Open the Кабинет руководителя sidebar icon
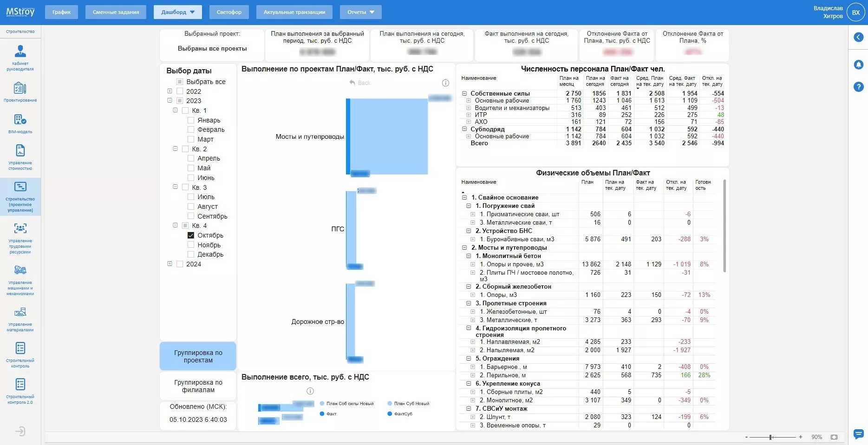868x445 pixels. pos(20,51)
